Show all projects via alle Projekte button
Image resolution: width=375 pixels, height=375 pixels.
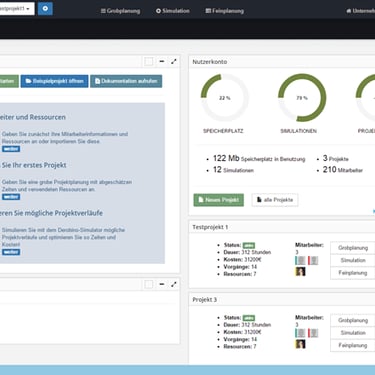(275, 200)
